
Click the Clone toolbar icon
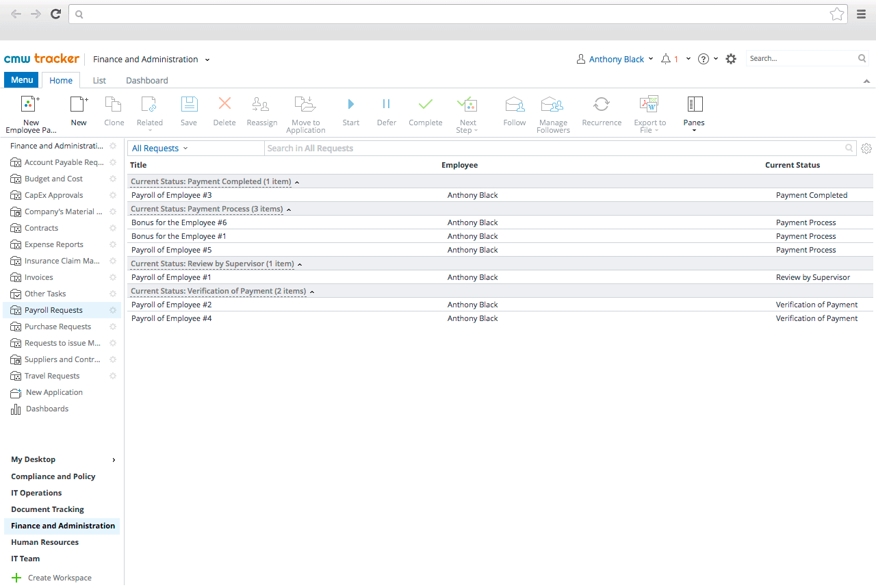(114, 104)
